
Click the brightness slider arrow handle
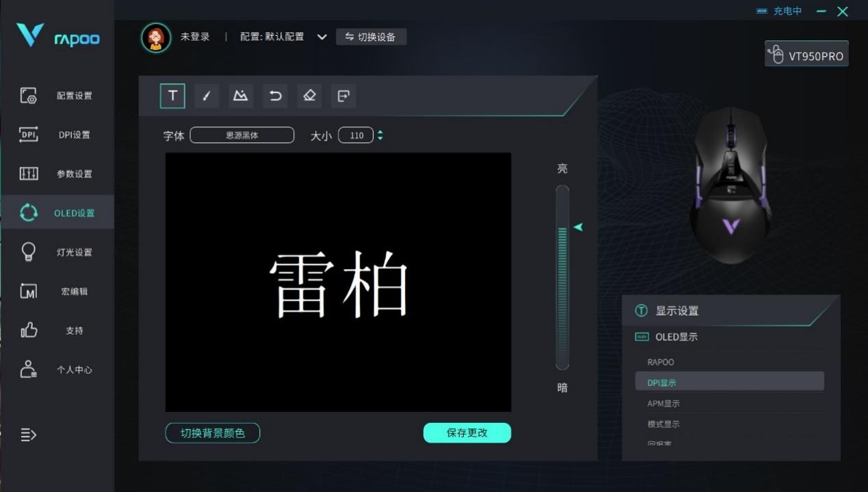click(579, 226)
